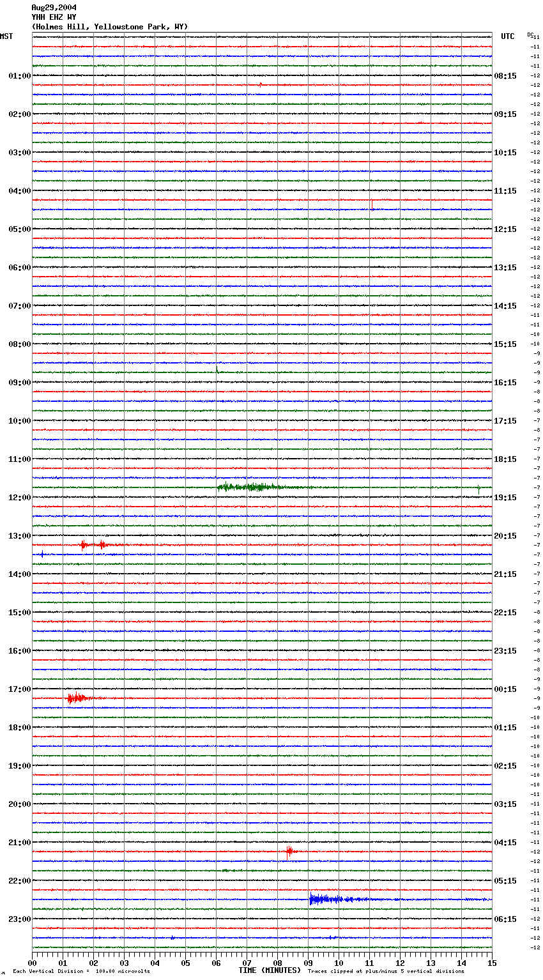Click the Aug29,2004 date header
This screenshot has height=980, width=543.
54,8
